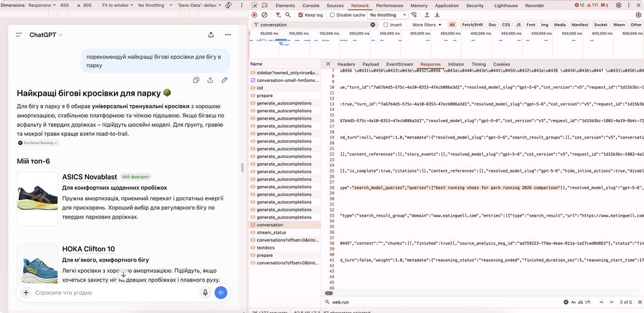Open device toolbar No throttling dropdown
Viewport: 644px width, 313px height.
coord(155,5)
